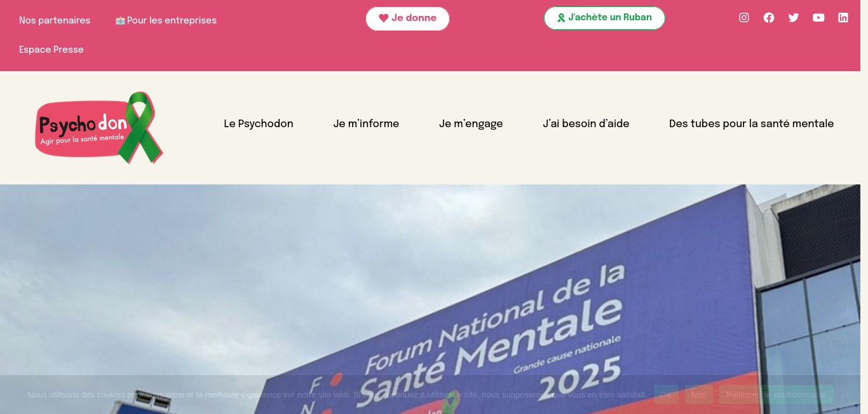Click the ribbon icon in J'achète un Ruban

[x=561, y=18]
